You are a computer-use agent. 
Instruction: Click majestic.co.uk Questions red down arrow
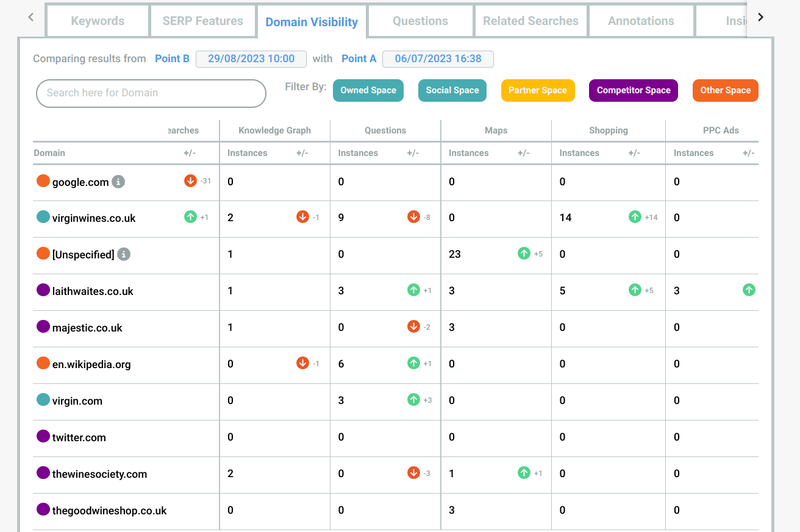tap(413, 327)
